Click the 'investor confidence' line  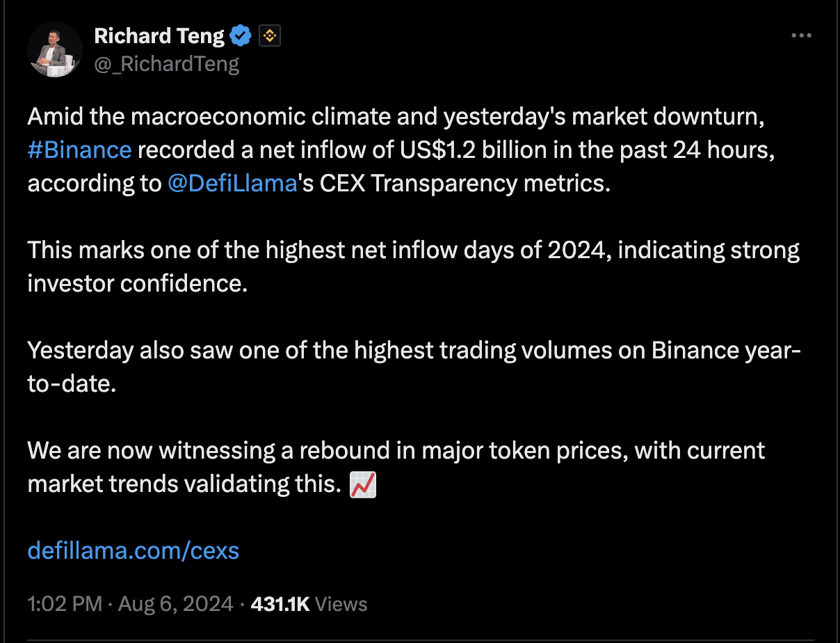coord(138,283)
